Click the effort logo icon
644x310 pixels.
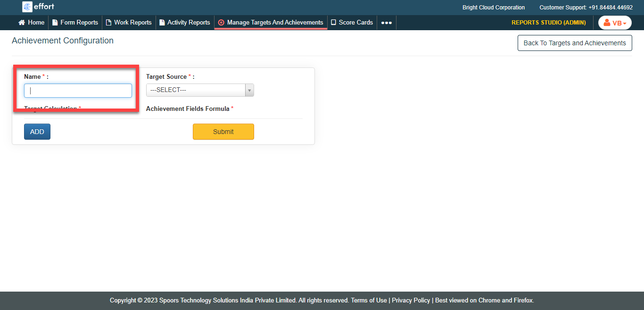click(x=27, y=7)
